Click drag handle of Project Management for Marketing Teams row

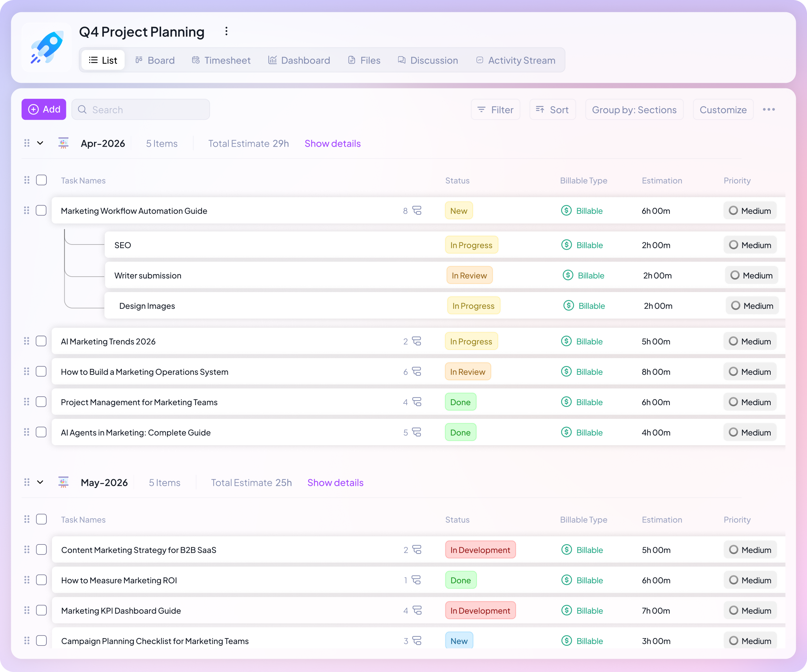coord(27,402)
